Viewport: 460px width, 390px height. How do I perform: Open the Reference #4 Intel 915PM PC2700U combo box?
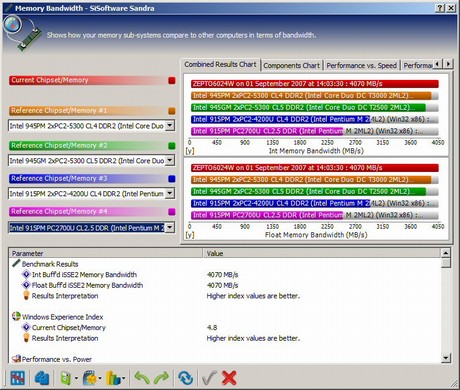tap(91, 228)
